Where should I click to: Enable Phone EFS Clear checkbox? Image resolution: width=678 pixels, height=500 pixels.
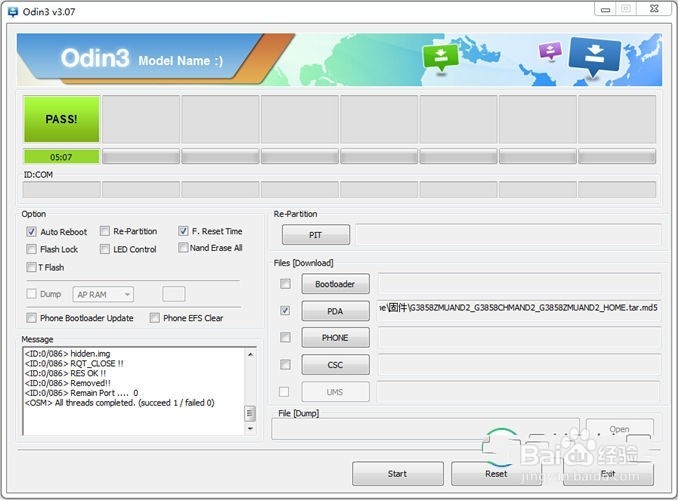tap(154, 318)
